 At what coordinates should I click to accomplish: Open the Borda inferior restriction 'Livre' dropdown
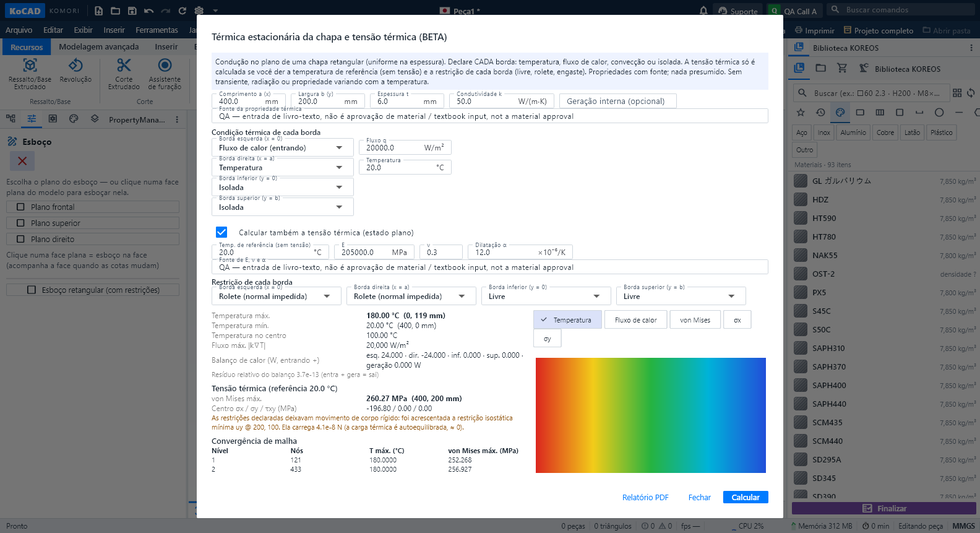coord(546,297)
